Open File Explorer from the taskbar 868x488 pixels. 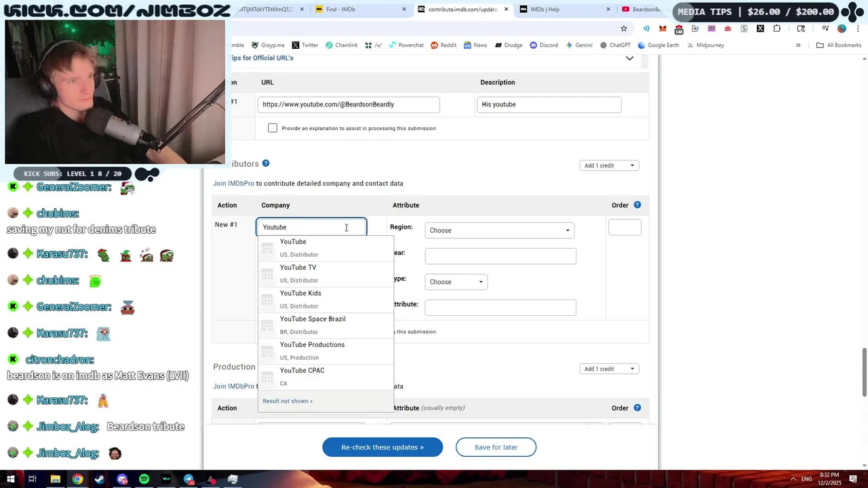click(55, 479)
